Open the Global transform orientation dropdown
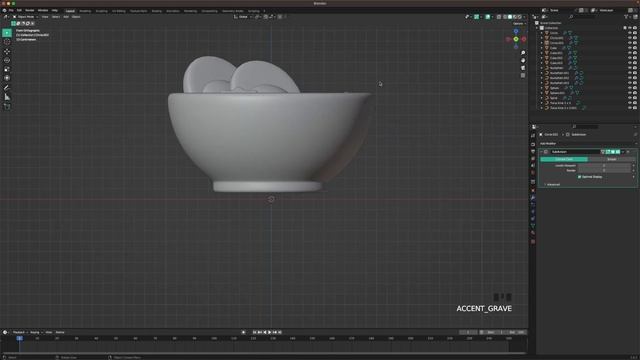Screen dimensions: 640x360 coord(243,17)
